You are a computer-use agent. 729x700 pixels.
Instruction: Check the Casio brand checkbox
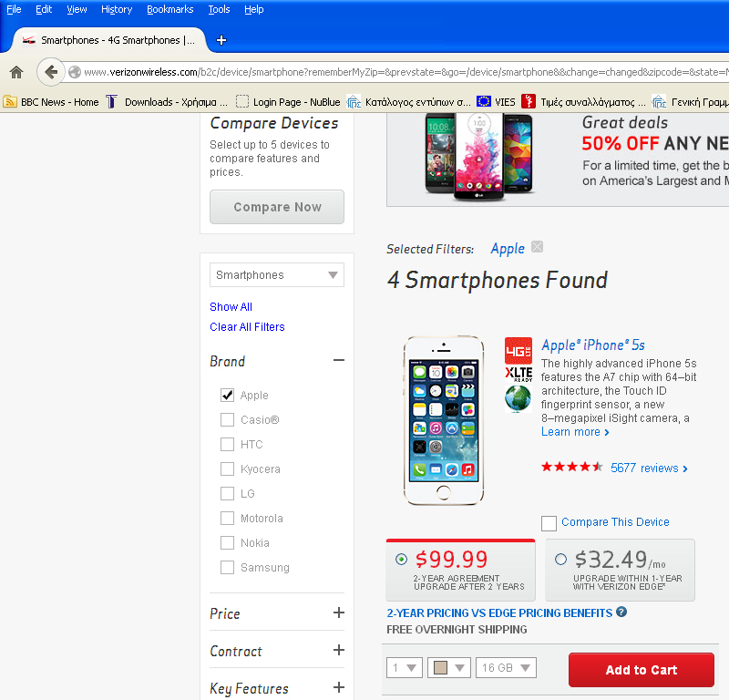(x=227, y=420)
